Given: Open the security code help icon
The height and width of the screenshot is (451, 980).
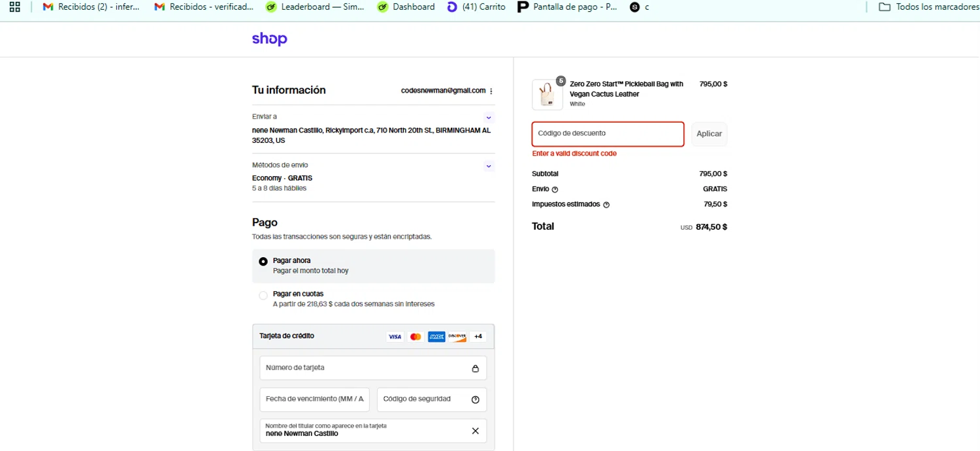Looking at the screenshot, I should 476,399.
